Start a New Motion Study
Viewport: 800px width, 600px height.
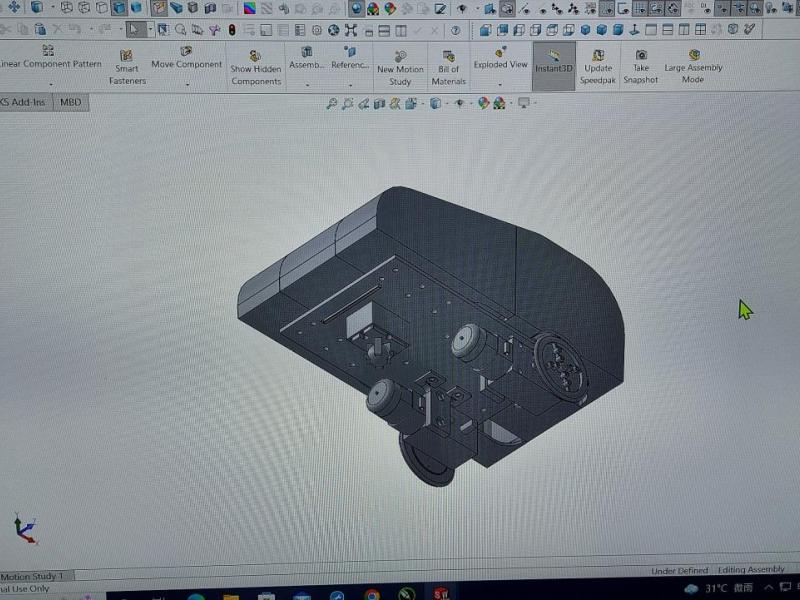[x=400, y=68]
